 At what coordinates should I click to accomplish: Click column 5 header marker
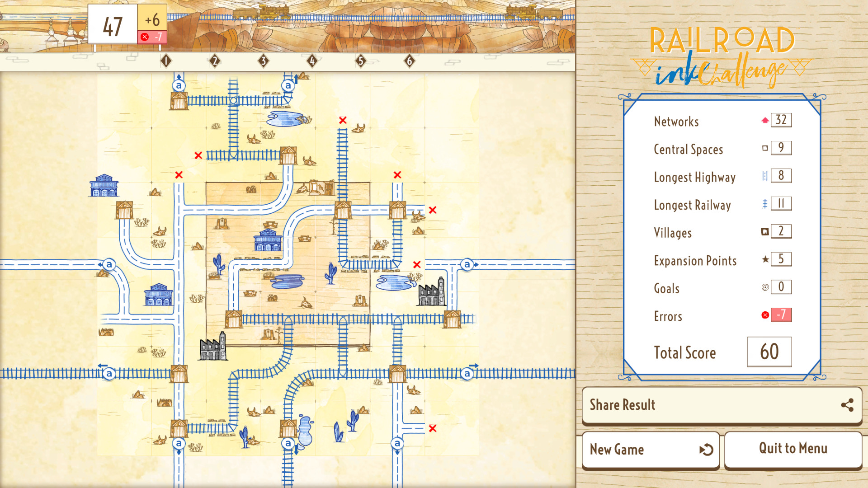[x=359, y=62]
